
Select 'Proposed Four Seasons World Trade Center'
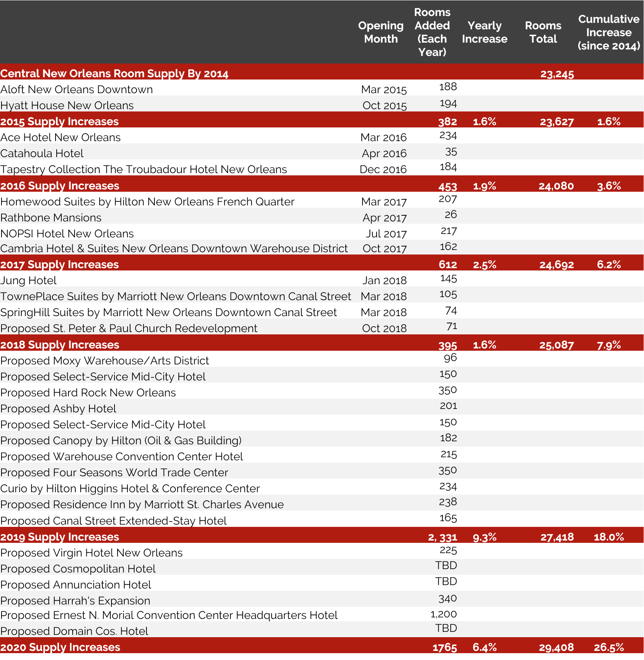point(114,472)
